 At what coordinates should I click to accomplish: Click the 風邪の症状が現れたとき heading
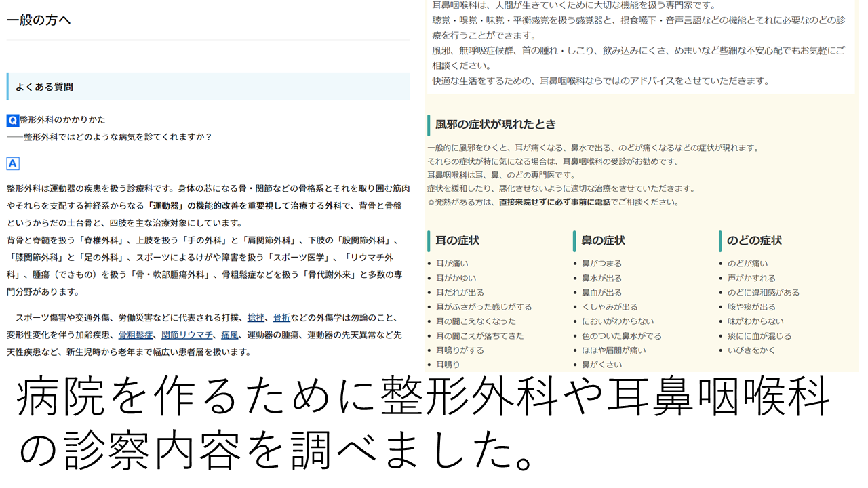[x=496, y=125]
